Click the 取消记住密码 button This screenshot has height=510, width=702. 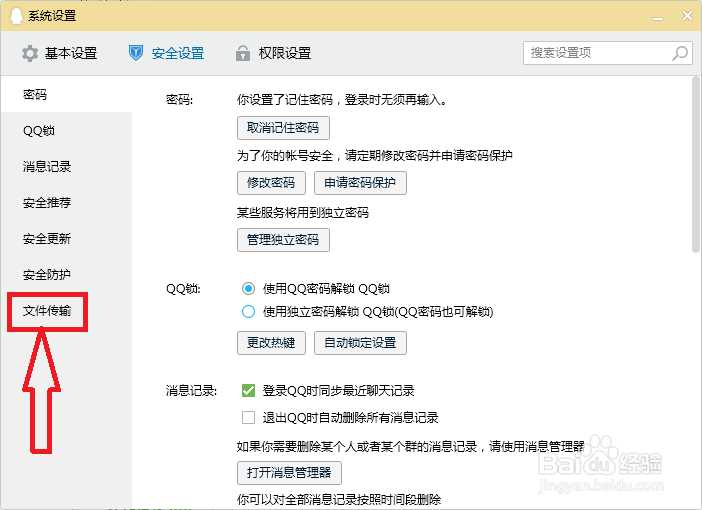[x=283, y=128]
